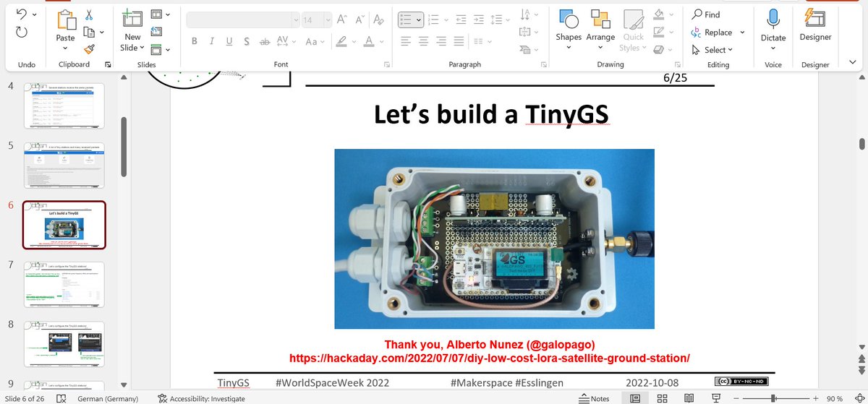Cut selection with the scissors icon
This screenshot has width=868, height=404.
click(89, 14)
